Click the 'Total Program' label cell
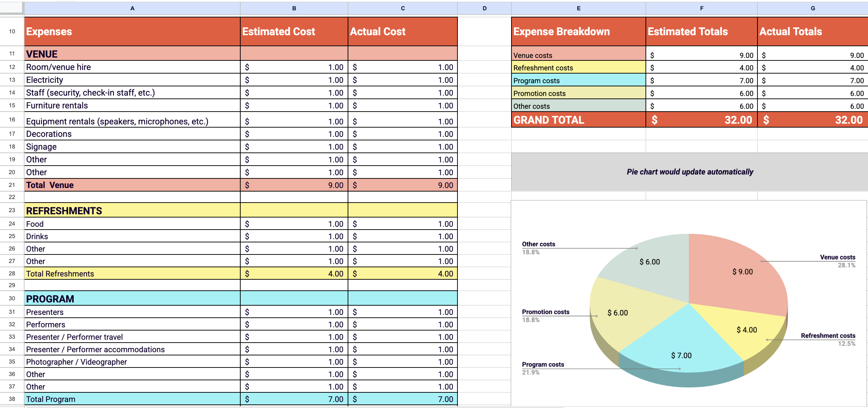Screen dimensions: 868x408 [x=132, y=399]
